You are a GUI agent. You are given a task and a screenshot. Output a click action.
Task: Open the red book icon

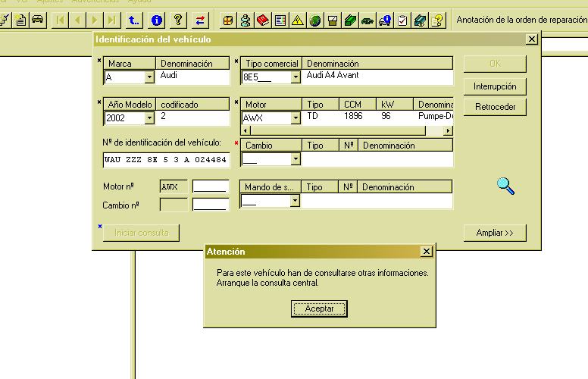(263, 20)
